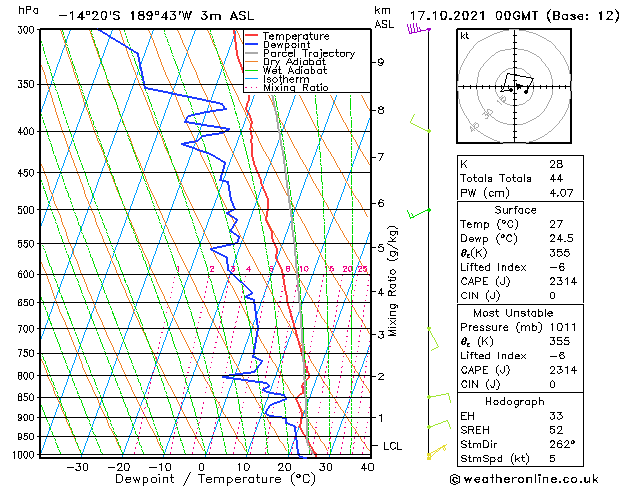This screenshot has width=629, height=486.
Task: Click the green wind barb at 850 hPa
Action: (439, 397)
